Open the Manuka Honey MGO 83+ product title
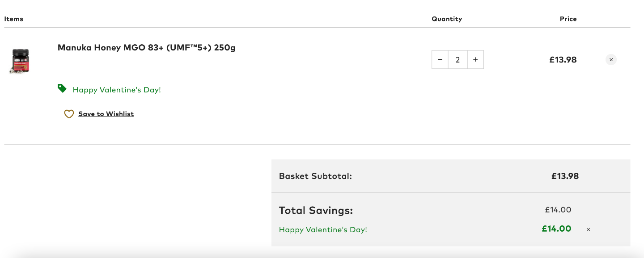Image resolution: width=644 pixels, height=258 pixels. point(147,47)
